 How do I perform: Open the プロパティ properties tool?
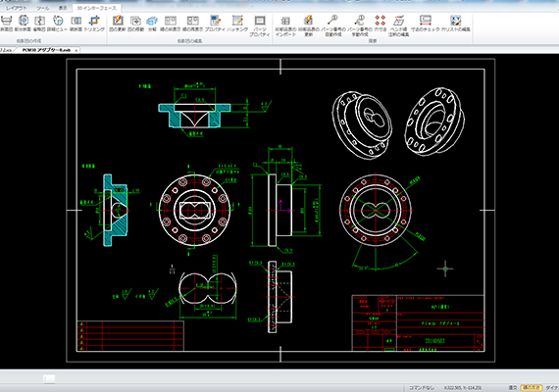[215, 24]
